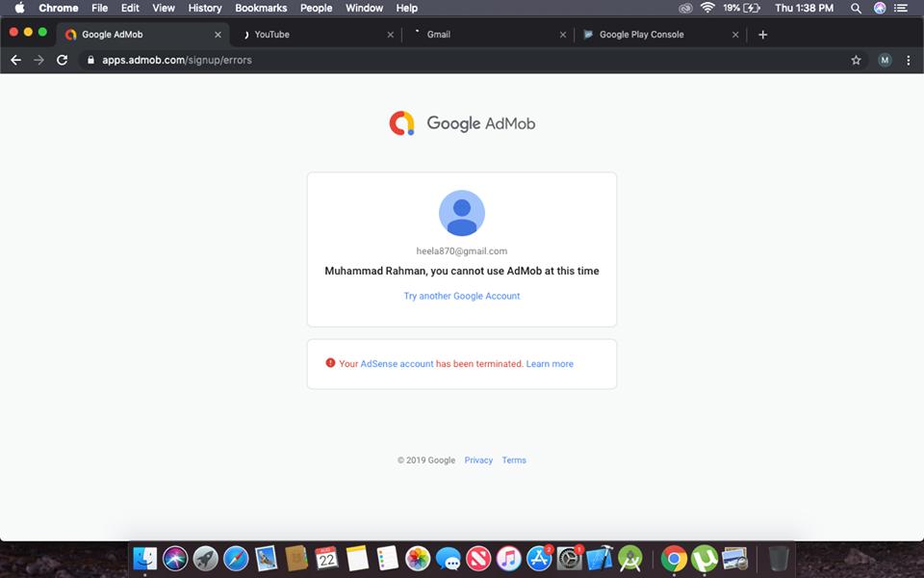Open Siri from menu bar
924x578 pixels.
tap(879, 9)
